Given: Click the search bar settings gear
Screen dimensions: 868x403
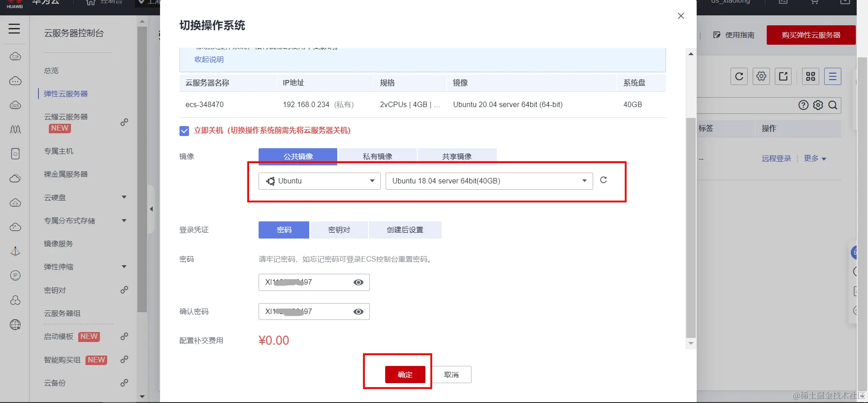Looking at the screenshot, I should pyautogui.click(x=818, y=105).
